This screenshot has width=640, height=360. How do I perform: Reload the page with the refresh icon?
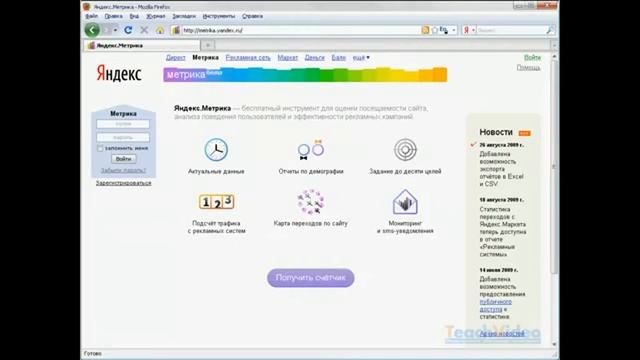coord(128,30)
